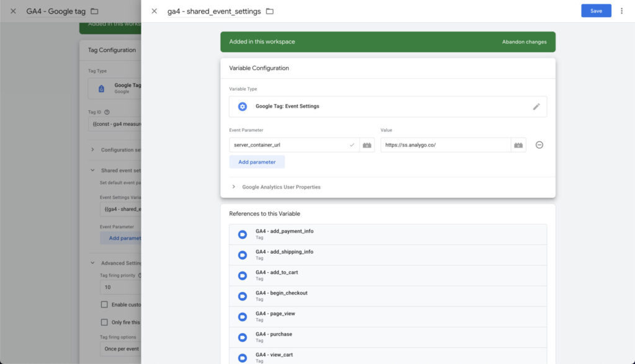Enable the custom checkbox under Tag firing priority
Viewport: 635px width, 364px height.
(x=104, y=304)
